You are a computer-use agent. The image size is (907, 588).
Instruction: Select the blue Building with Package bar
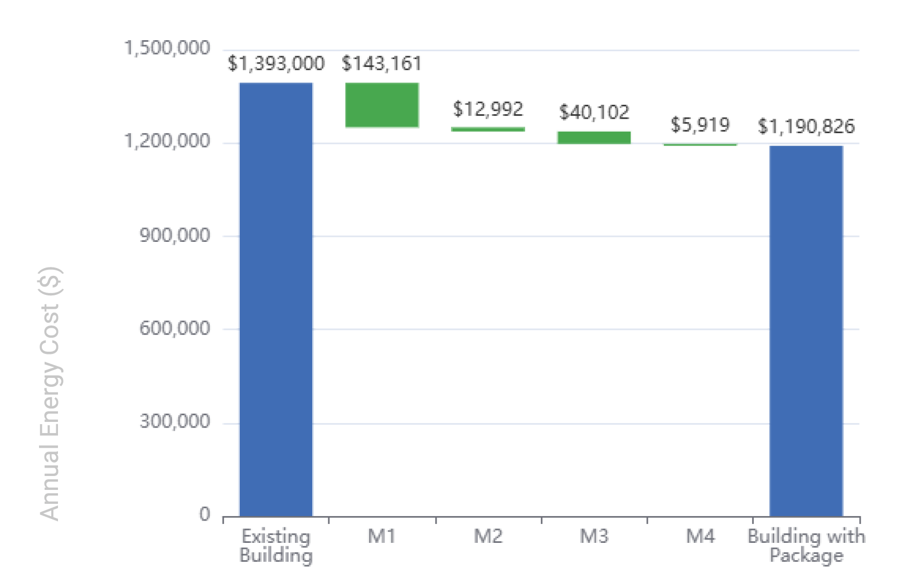[806, 331]
